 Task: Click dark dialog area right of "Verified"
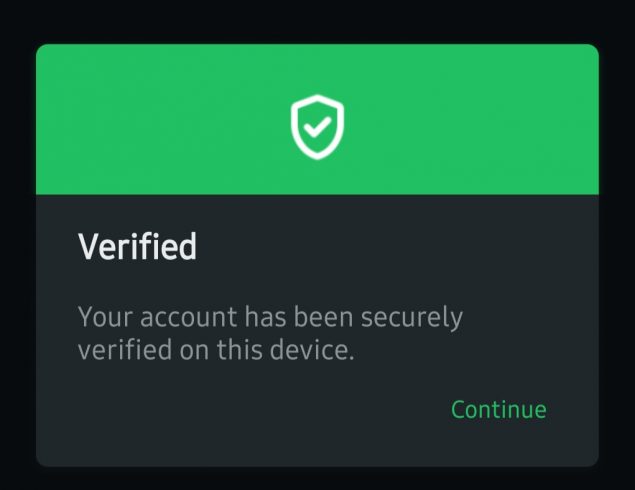point(400,246)
